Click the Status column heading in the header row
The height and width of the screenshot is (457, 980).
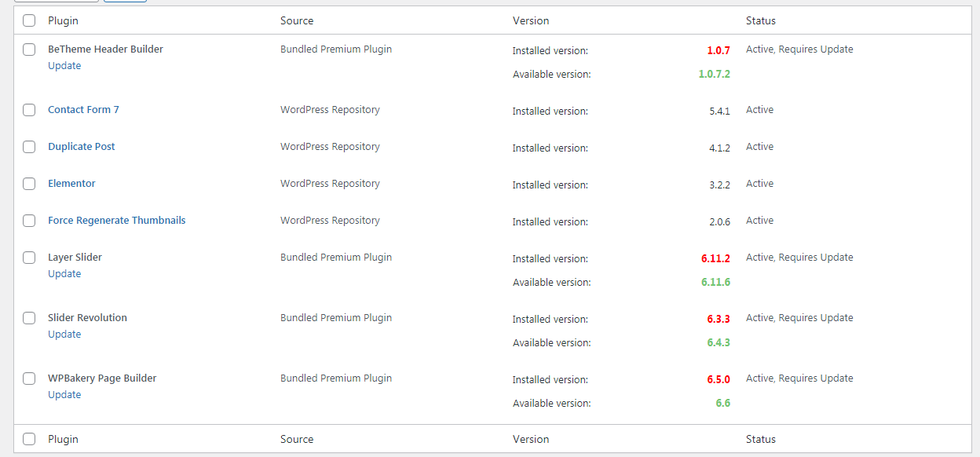[761, 20]
